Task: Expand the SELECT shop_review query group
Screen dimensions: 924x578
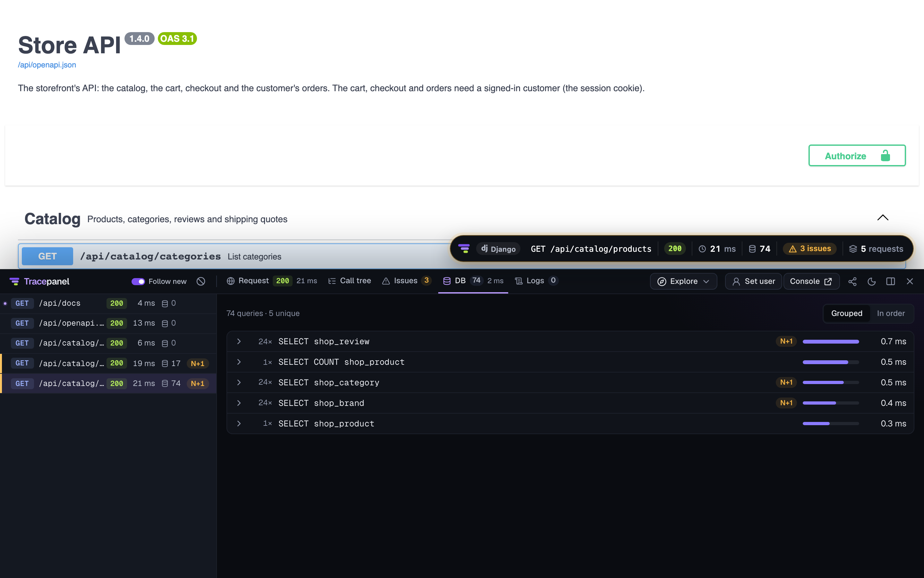Action: [239, 341]
